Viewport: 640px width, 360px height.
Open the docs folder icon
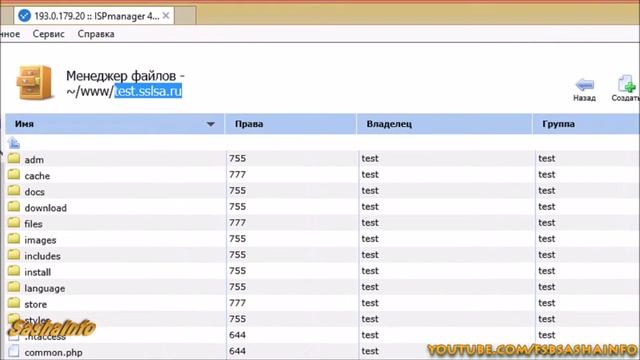pyautogui.click(x=14, y=191)
